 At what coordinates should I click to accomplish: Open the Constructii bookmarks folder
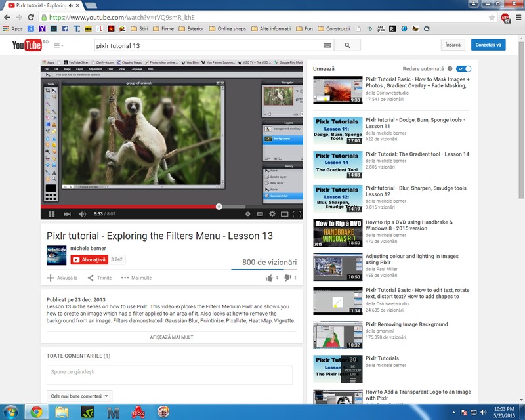pos(334,29)
